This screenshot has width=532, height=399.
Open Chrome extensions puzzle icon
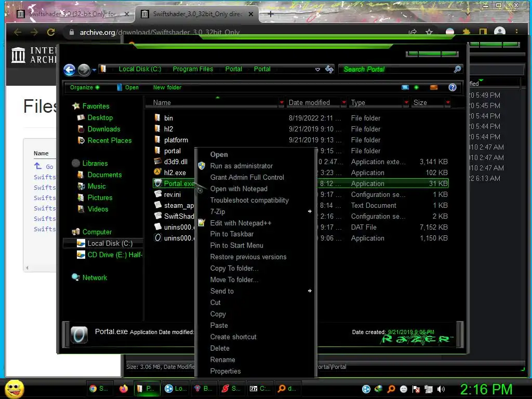click(x=467, y=32)
